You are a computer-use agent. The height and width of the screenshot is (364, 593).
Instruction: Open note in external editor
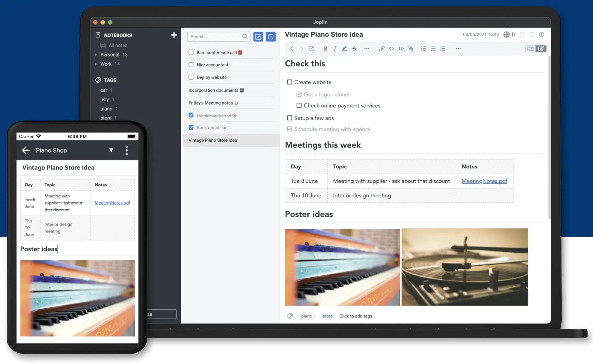[x=311, y=48]
